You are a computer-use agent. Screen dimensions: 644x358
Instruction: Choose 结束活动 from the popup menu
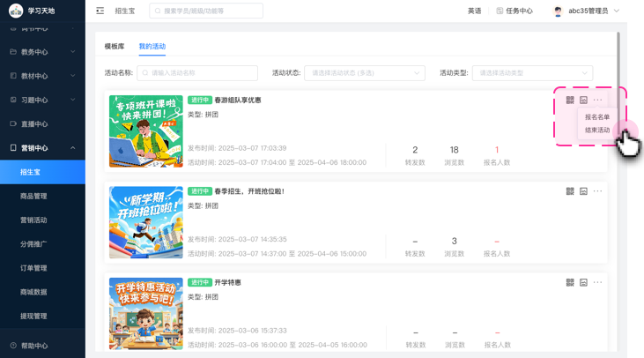pos(597,131)
